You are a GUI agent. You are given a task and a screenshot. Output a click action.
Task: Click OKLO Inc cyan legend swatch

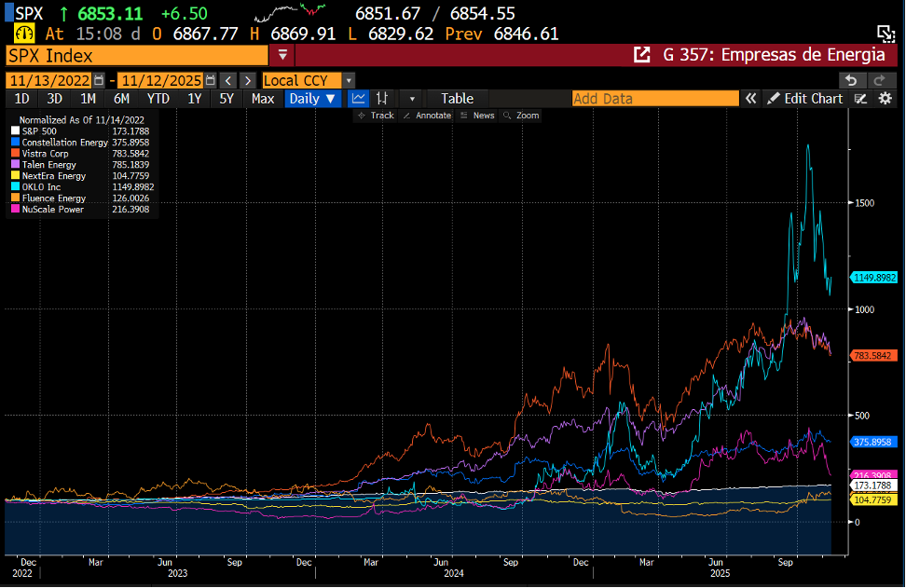15,186
